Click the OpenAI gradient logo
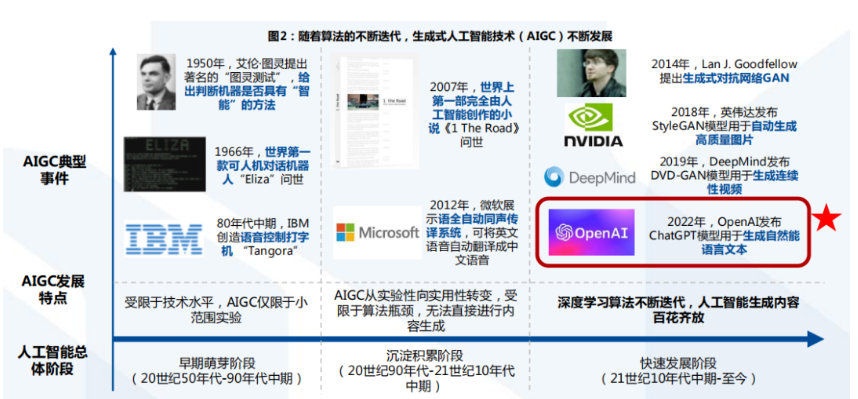The image size is (858, 399). [592, 232]
